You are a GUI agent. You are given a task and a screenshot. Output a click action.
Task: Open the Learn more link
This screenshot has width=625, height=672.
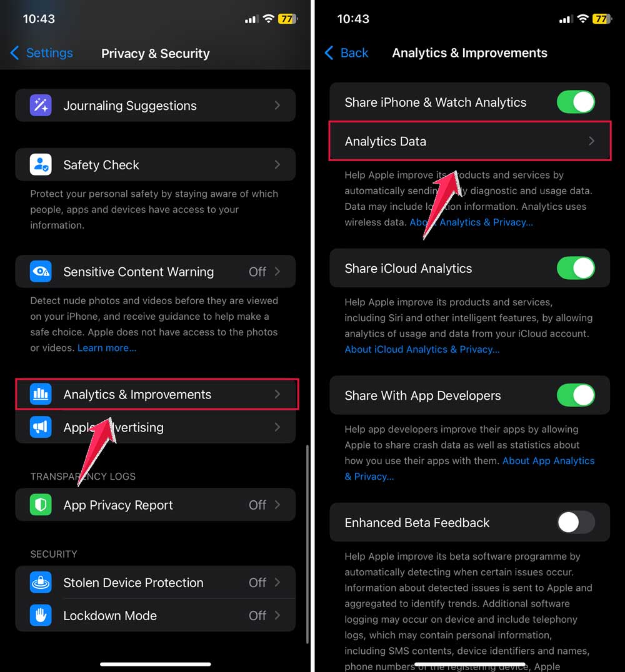(107, 348)
